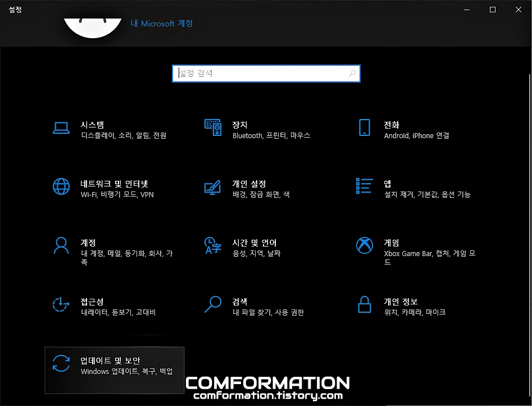This screenshot has width=532, height=406.
Task: Click the 접근성 title text
Action: [92, 302]
